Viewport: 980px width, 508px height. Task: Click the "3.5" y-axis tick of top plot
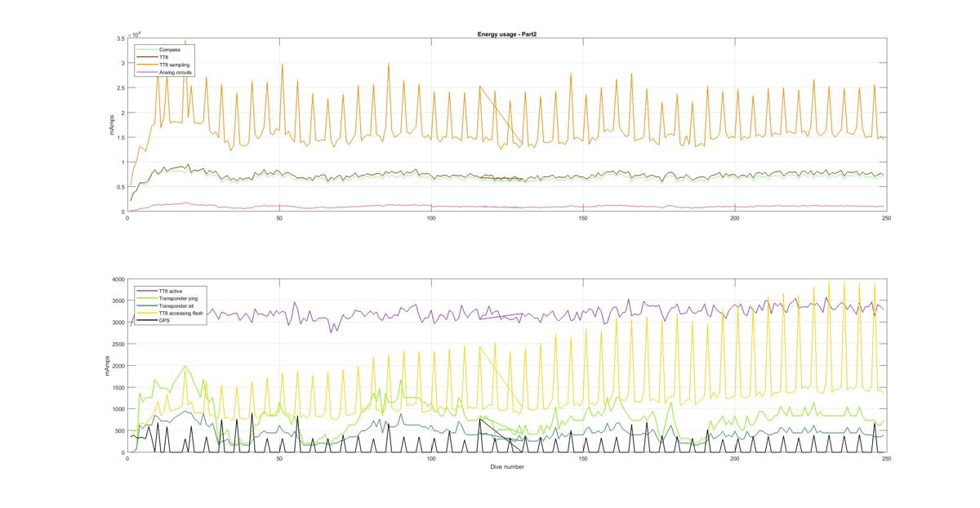point(120,38)
